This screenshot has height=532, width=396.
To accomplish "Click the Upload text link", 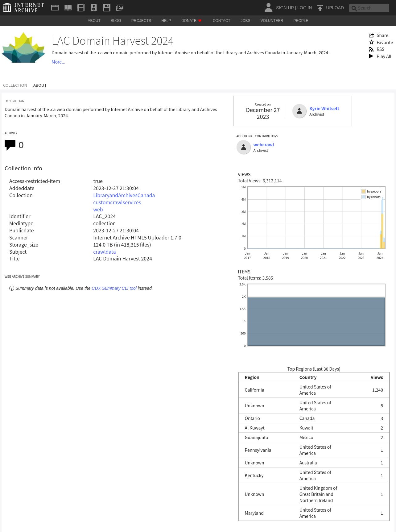I will point(335,8).
